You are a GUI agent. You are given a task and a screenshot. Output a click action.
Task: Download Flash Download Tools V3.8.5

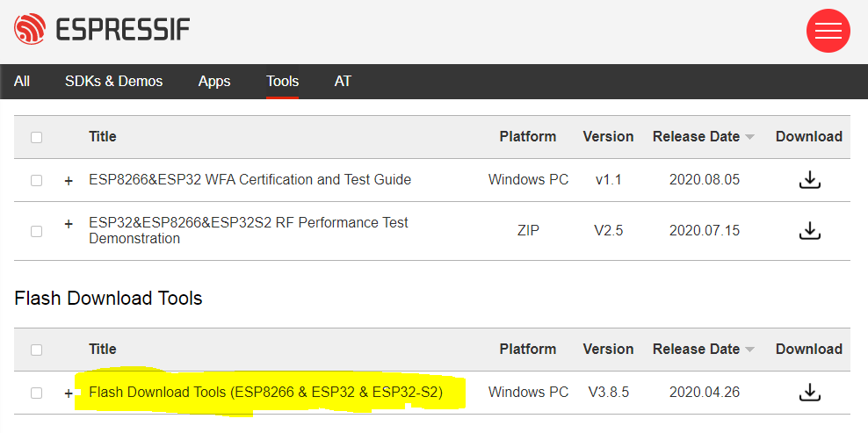click(x=809, y=393)
